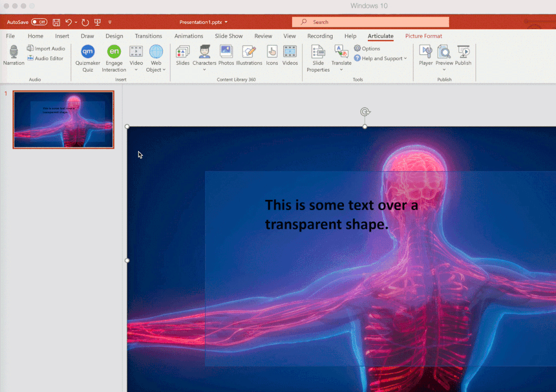Toggle the AutoSave switch
The width and height of the screenshot is (556, 392).
(x=39, y=22)
